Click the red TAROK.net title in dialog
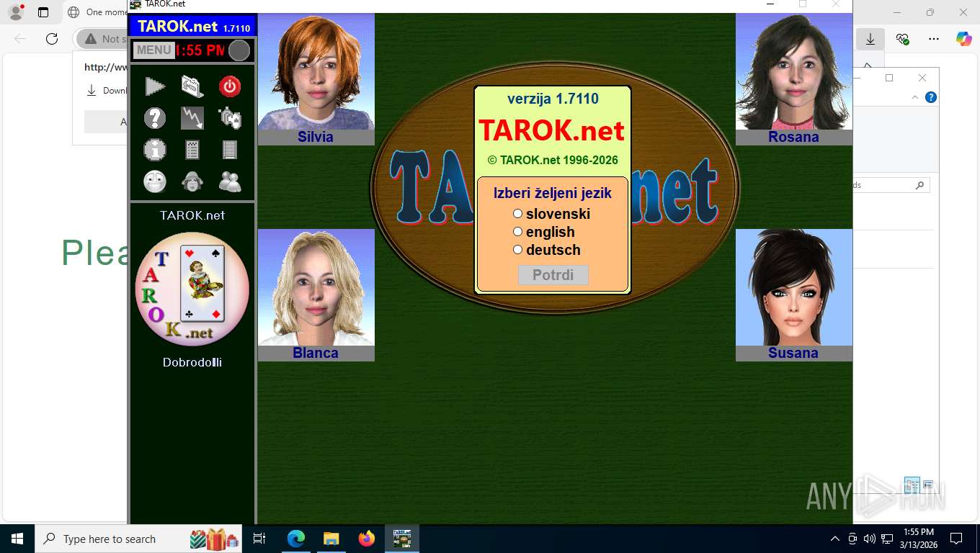Screen dimensions: 980x553 tap(552, 131)
